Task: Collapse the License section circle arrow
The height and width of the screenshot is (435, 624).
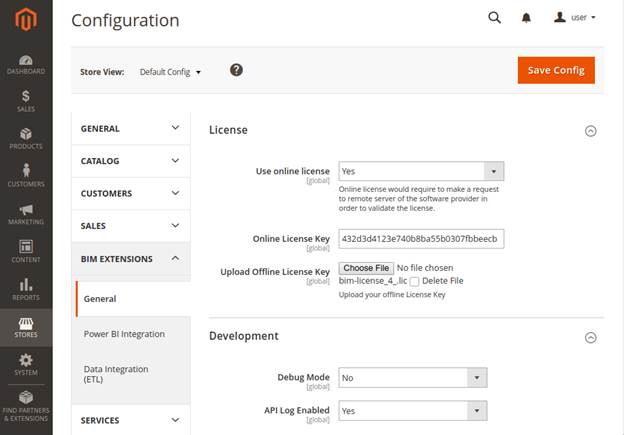Action: (x=591, y=131)
